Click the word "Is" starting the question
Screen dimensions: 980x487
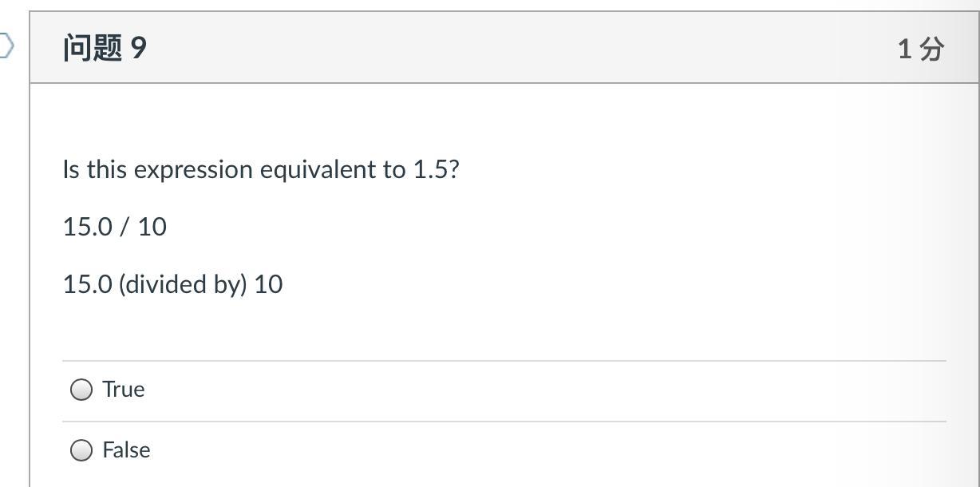pyautogui.click(x=71, y=170)
